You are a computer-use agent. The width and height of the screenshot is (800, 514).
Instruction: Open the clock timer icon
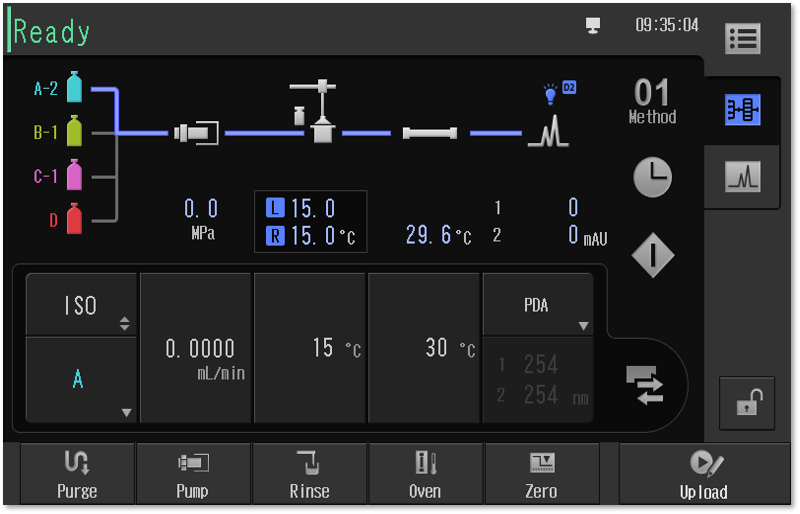(x=652, y=178)
